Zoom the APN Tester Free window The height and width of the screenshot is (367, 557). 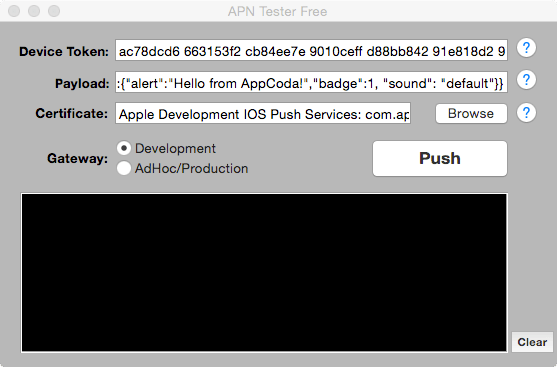click(54, 11)
